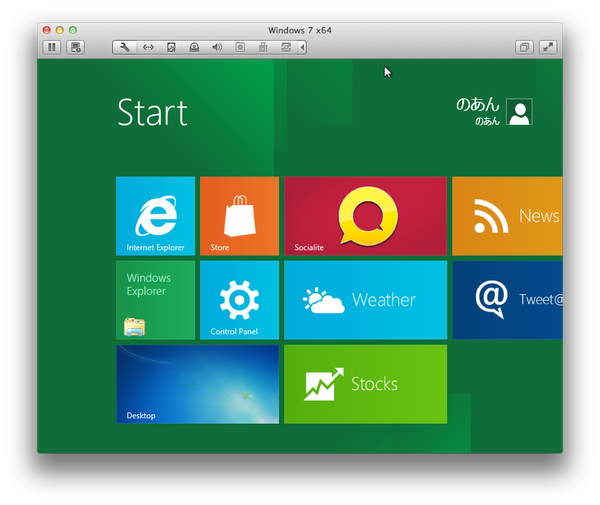Click the CD/DVD drive icon
The height and width of the screenshot is (505, 600).
(x=194, y=47)
